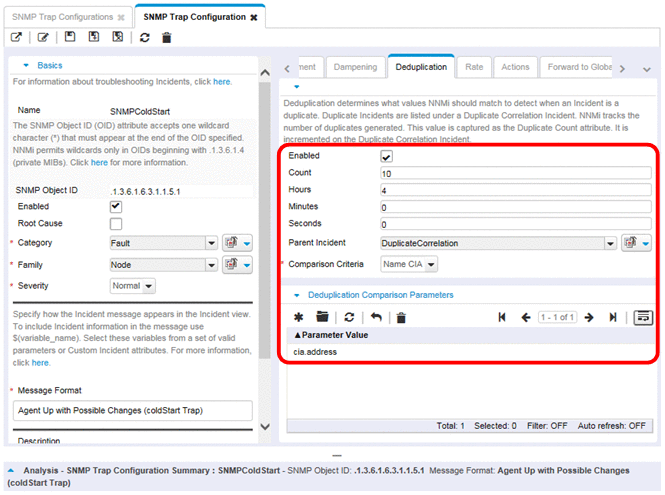Click the Parent Incident lookup icon

click(x=636, y=242)
